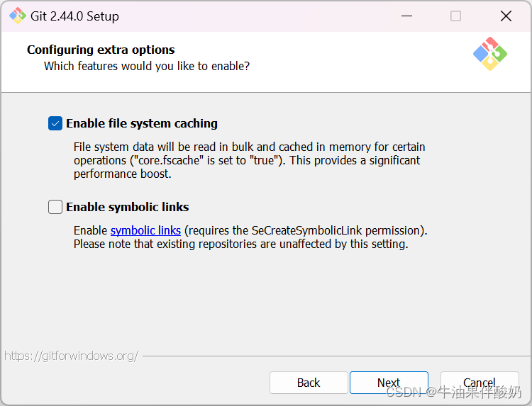
Task: Click the "Enable file system caching" label
Action: click(x=142, y=123)
